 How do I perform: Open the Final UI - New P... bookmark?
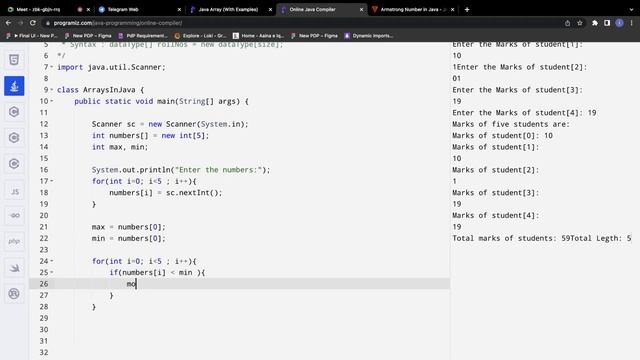32,36
